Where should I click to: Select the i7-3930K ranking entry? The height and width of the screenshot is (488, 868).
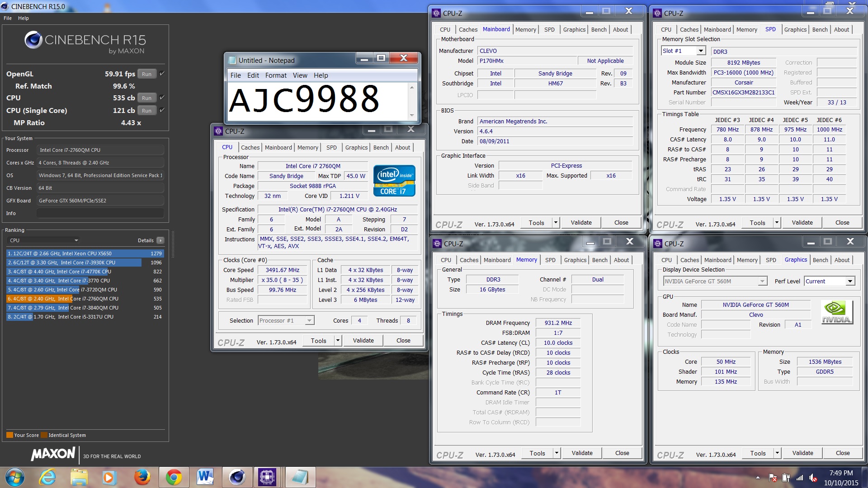pos(85,263)
